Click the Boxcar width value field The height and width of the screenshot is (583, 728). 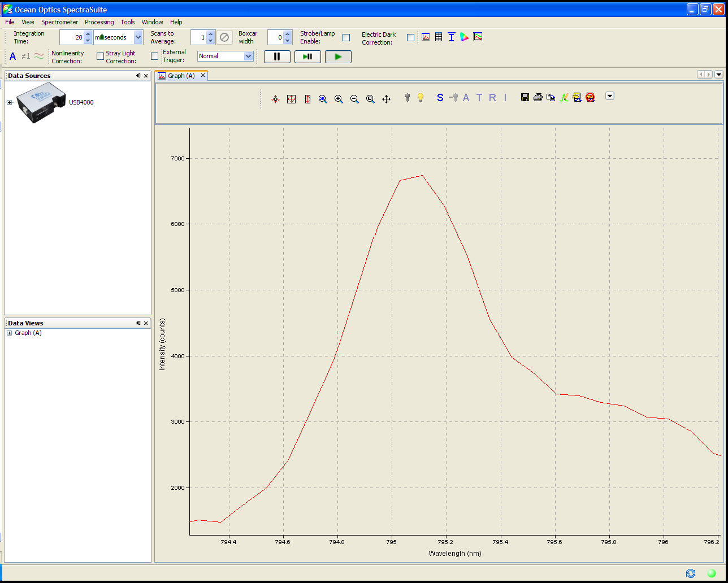[x=275, y=37]
